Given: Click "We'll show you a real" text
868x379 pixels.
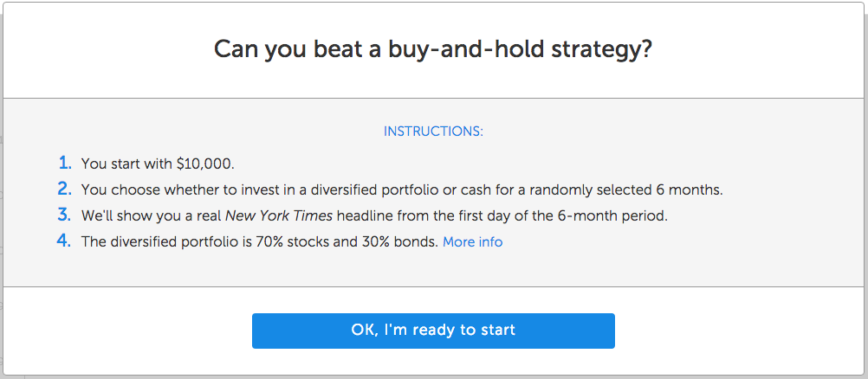Looking at the screenshot, I should [x=150, y=216].
